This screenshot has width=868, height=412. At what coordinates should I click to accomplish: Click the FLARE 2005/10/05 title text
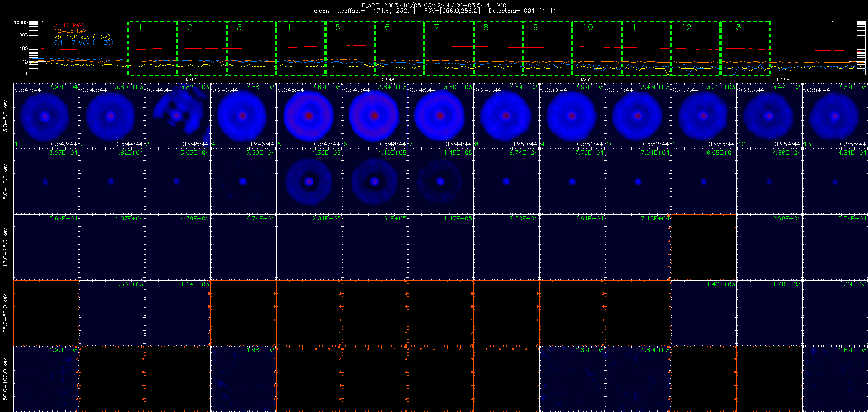click(x=434, y=5)
